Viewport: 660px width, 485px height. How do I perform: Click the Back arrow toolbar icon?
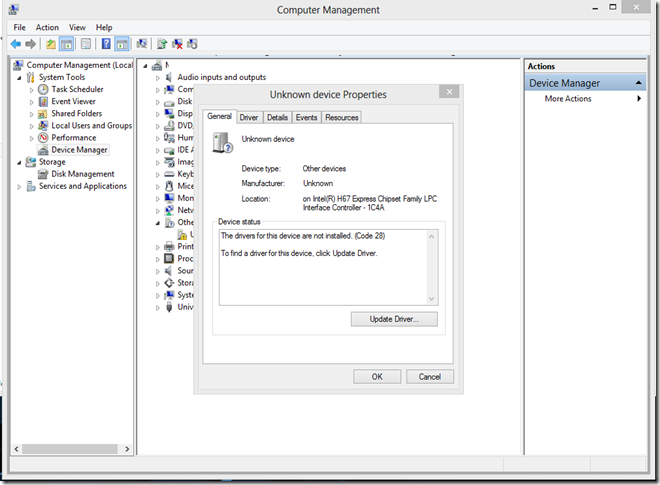tap(16, 44)
